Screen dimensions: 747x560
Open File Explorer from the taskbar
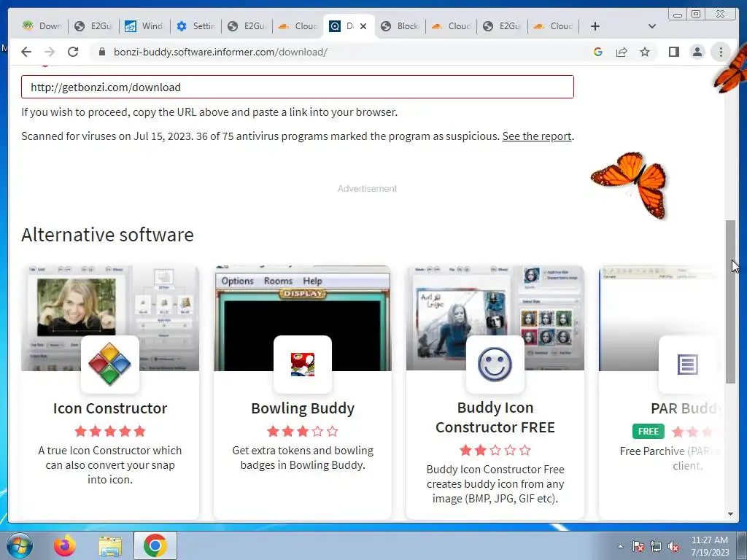tap(110, 545)
